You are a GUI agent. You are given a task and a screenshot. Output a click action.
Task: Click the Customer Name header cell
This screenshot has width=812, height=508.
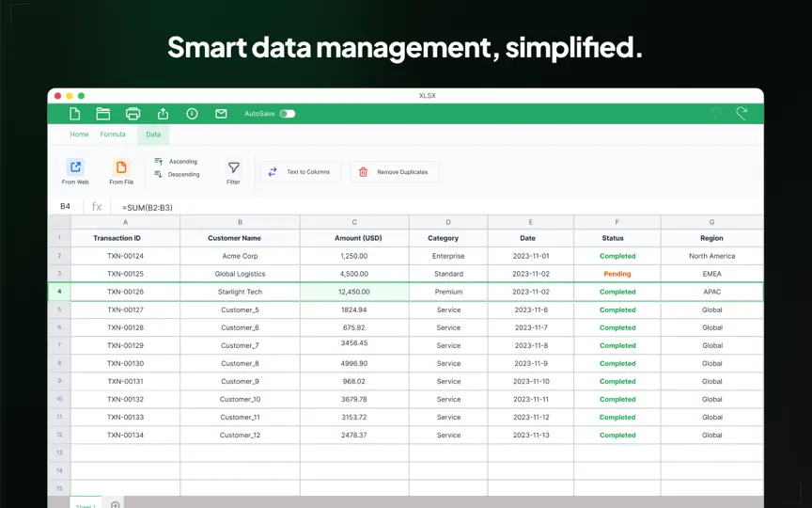(240, 238)
